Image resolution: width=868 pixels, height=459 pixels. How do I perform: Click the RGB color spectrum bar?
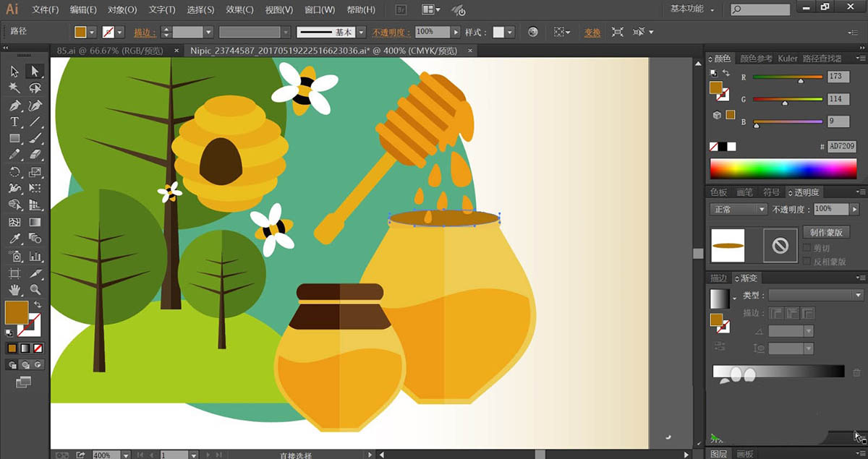(783, 169)
